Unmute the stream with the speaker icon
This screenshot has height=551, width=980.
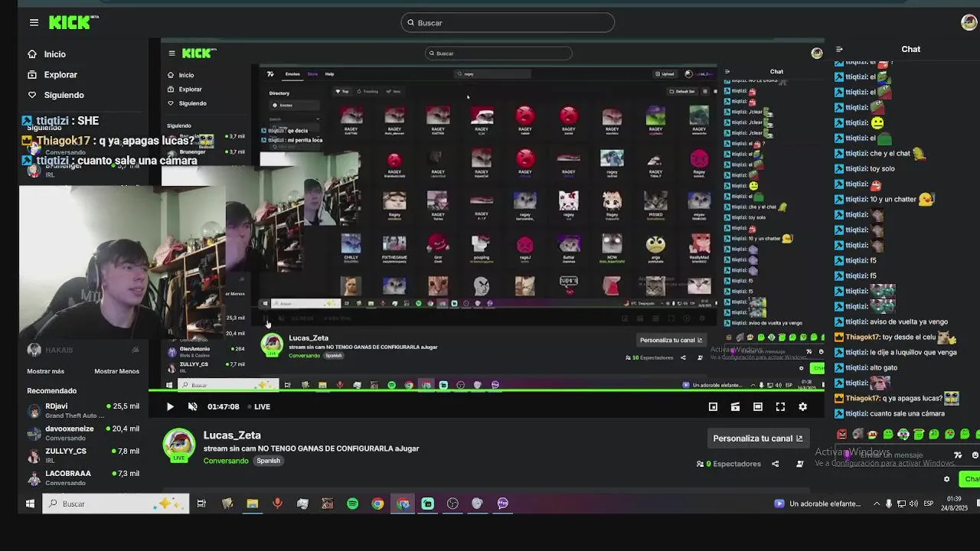(x=193, y=407)
